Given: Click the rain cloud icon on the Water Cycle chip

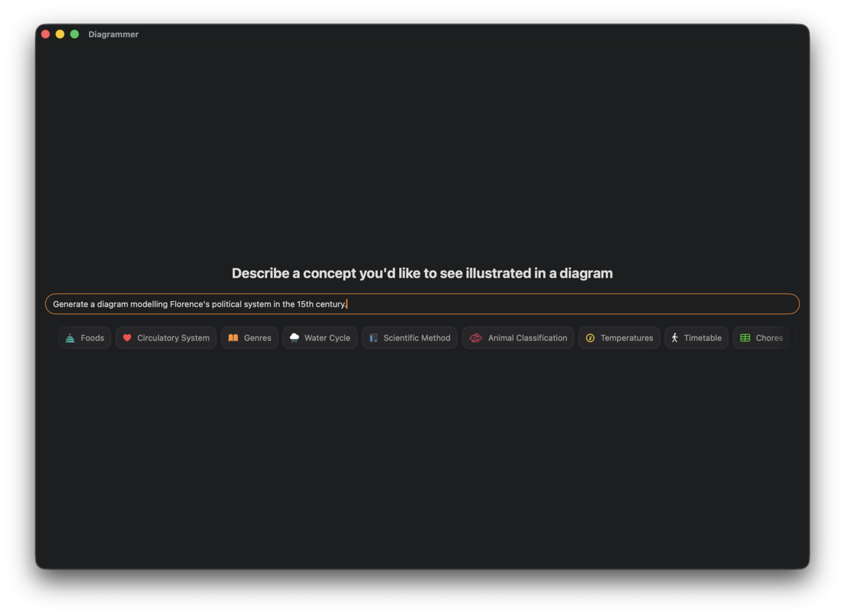Looking at the screenshot, I should tap(293, 338).
